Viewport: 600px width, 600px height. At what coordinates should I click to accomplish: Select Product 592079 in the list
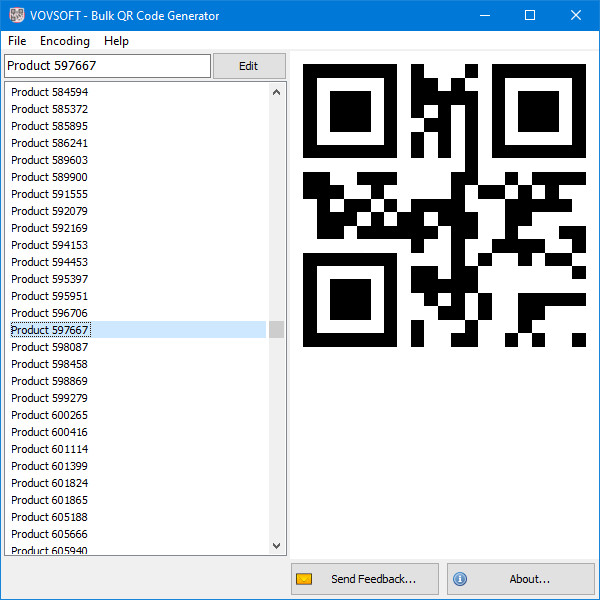click(x=138, y=211)
